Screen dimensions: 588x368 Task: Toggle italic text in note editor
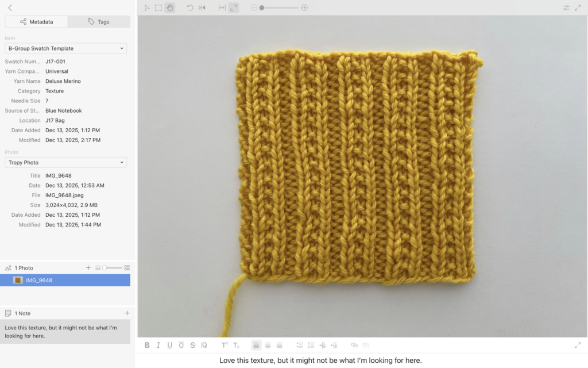[158, 345]
